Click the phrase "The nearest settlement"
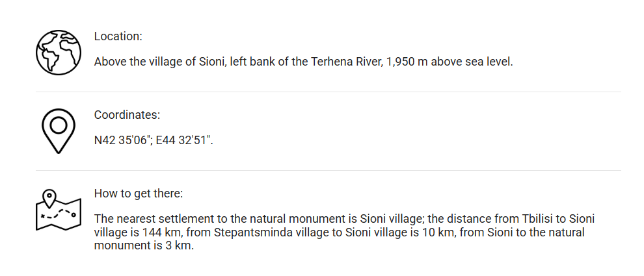This screenshot has height=276, width=644. point(150,219)
